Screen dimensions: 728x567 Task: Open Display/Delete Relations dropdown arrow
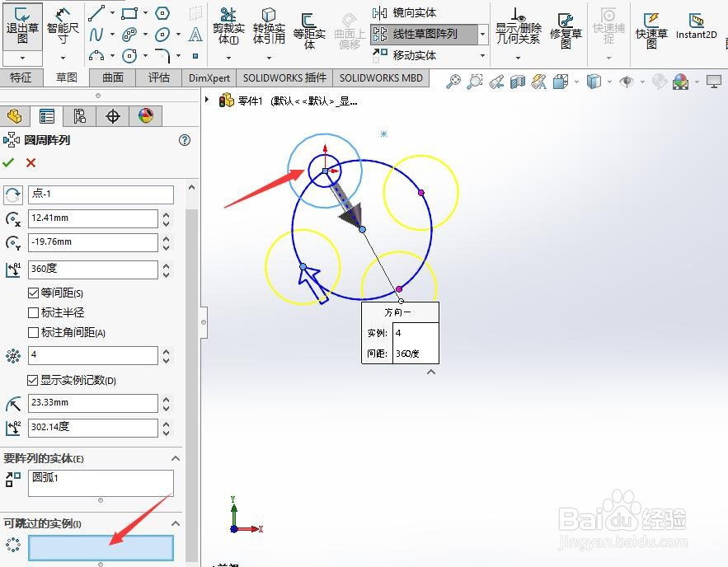coord(518,58)
